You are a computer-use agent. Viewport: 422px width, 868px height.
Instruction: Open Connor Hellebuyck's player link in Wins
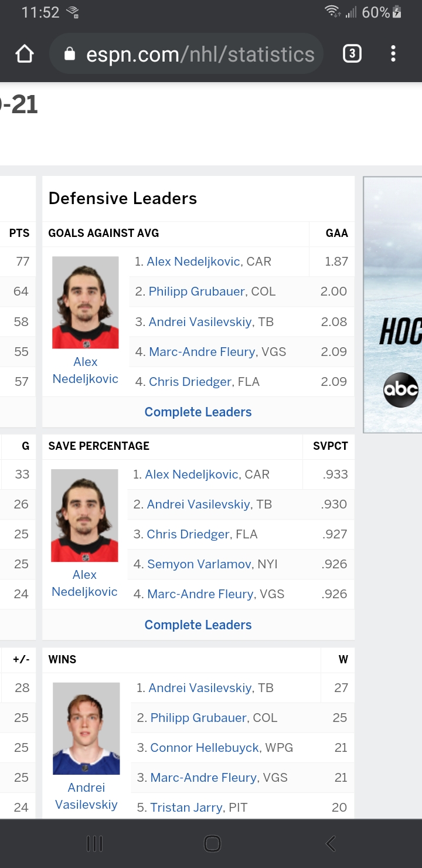coord(205,748)
